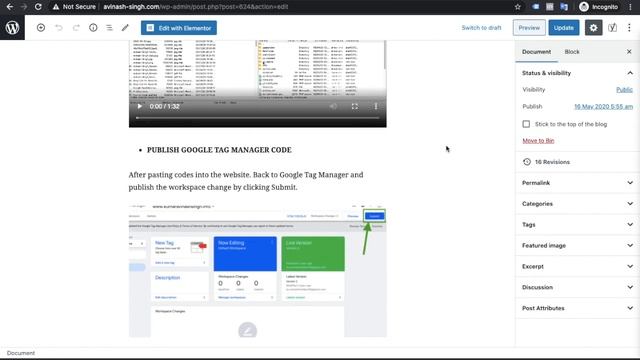Viewport: 640px width, 360px height.
Task: Reload the browser page
Action: (38, 7)
